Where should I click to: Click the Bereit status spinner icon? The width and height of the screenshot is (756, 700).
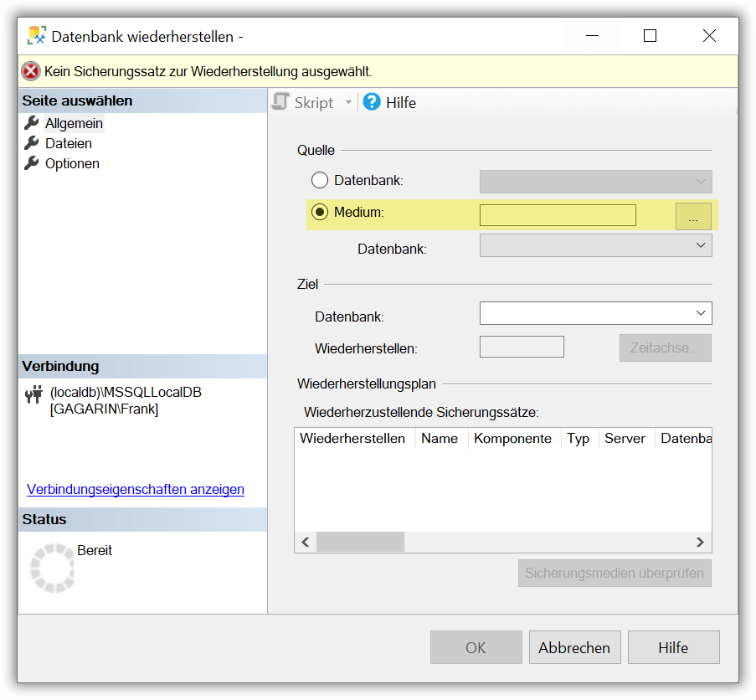pyautogui.click(x=52, y=568)
